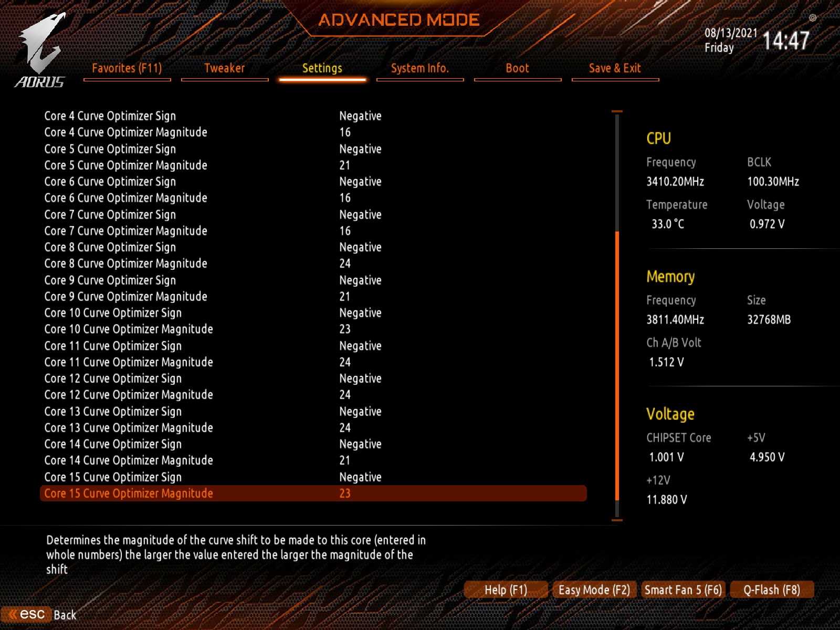Click BCLK 100.30MHz value
The height and width of the screenshot is (630, 840).
tap(773, 182)
